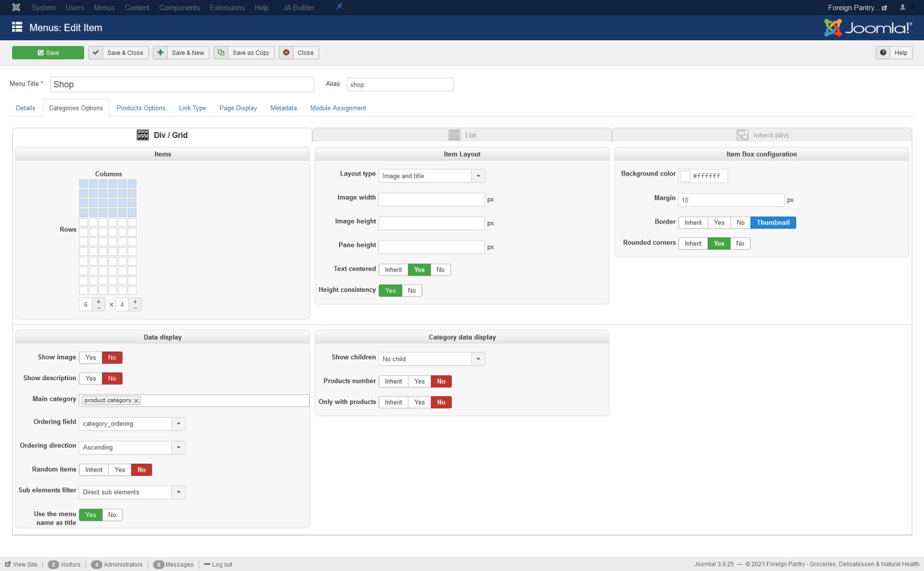Open the Content menu
The width and height of the screenshot is (924, 571).
point(137,7)
